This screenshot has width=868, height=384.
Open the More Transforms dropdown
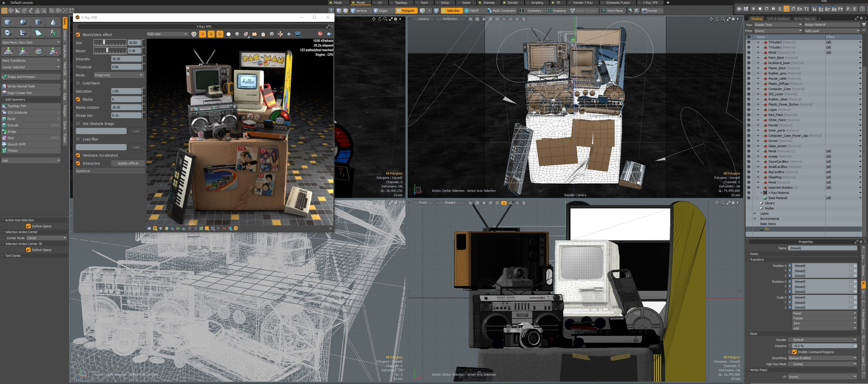31,61
